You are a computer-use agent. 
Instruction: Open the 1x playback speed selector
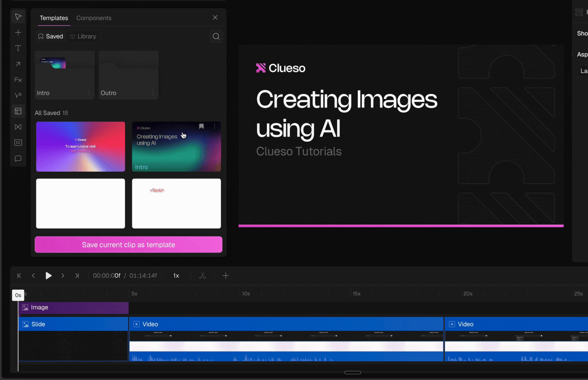click(176, 275)
